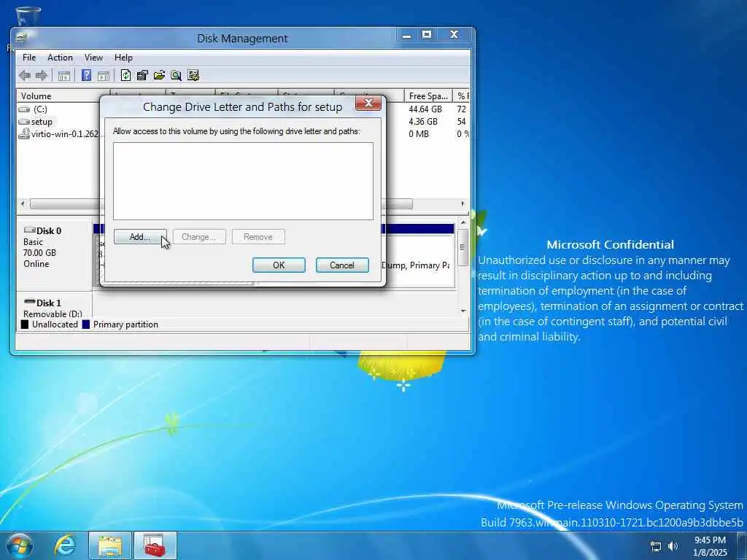Click the open folder toolbar icon
This screenshot has width=747, height=560.
(159, 75)
